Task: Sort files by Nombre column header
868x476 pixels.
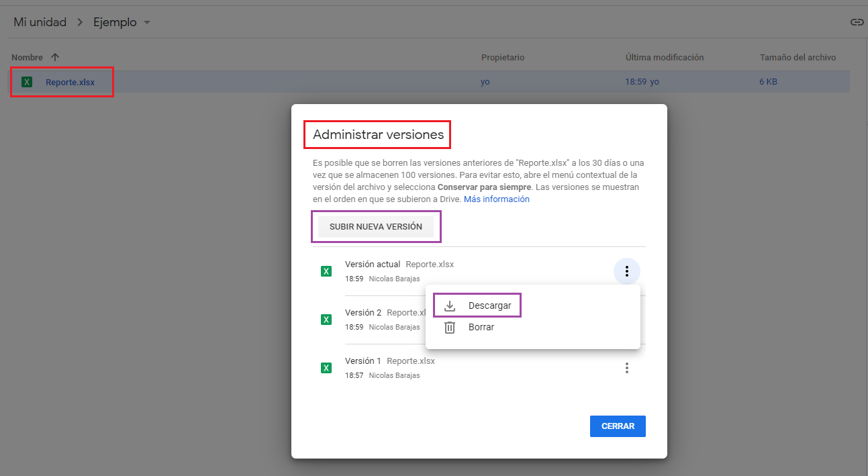Action: pos(27,58)
